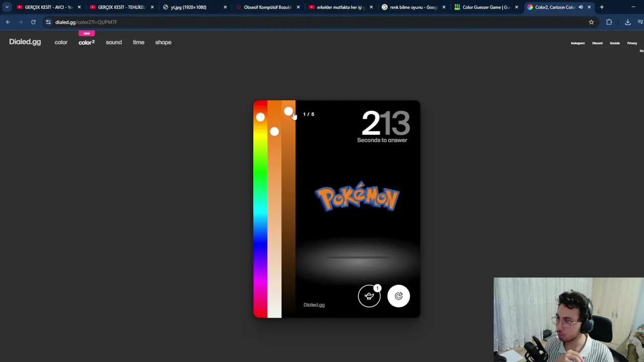The width and height of the screenshot is (644, 362).
Task: Click the "Seconds to answer" countdown label
Action: pyautogui.click(x=382, y=140)
